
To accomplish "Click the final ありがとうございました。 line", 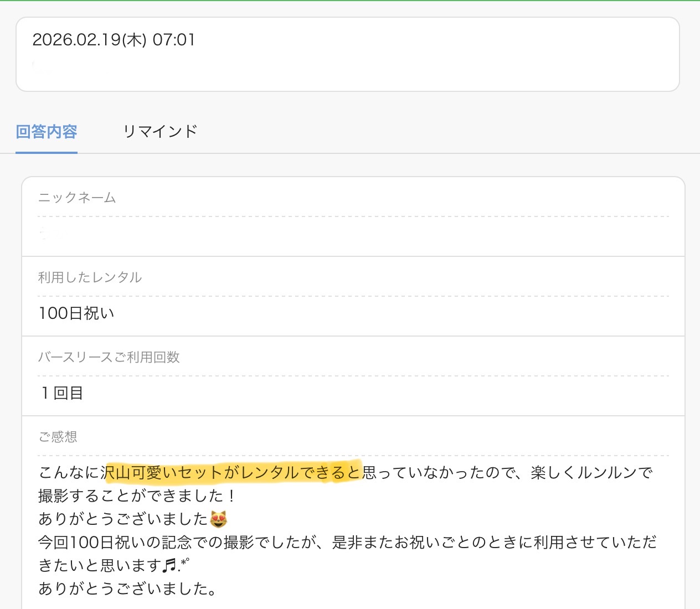I will (127, 589).
